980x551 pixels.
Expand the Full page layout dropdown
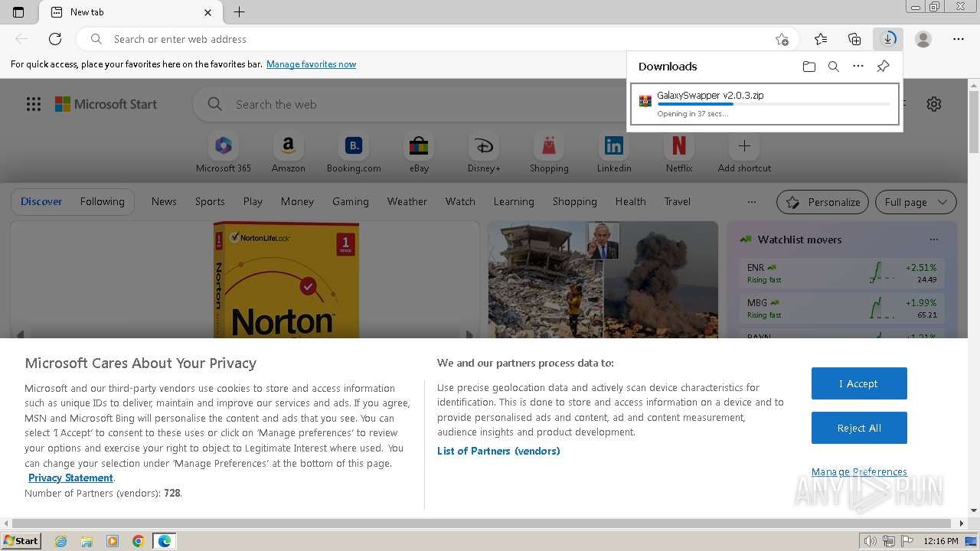click(916, 202)
